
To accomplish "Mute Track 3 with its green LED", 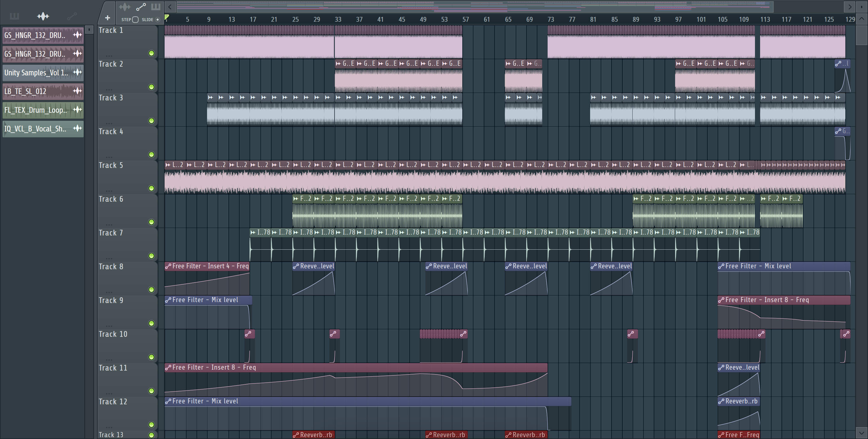I will point(151,121).
